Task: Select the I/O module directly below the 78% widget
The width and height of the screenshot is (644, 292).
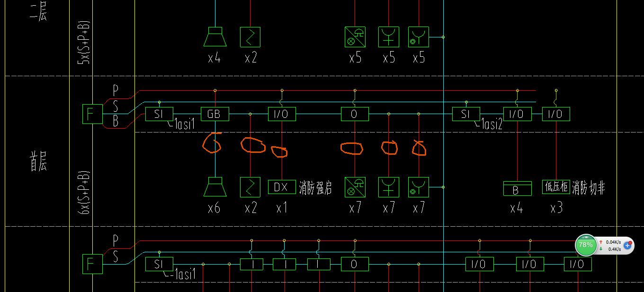Action: (577, 264)
